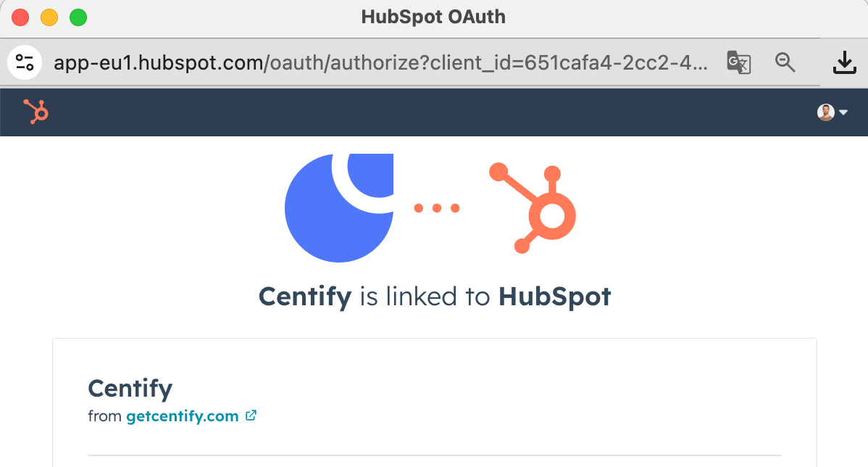Click the large orange HubSpot logo
The height and width of the screenshot is (467, 868).
[x=533, y=207]
